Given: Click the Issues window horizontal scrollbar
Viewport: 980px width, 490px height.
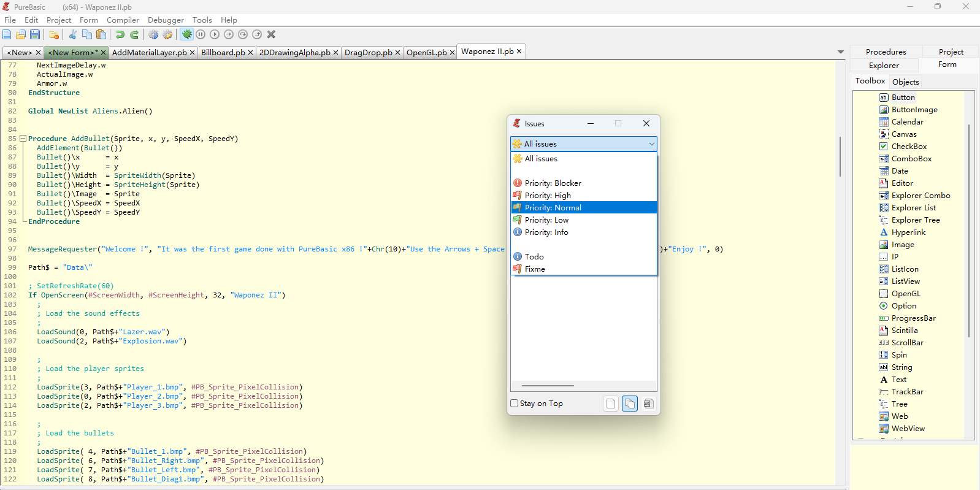Looking at the screenshot, I should click(x=548, y=386).
